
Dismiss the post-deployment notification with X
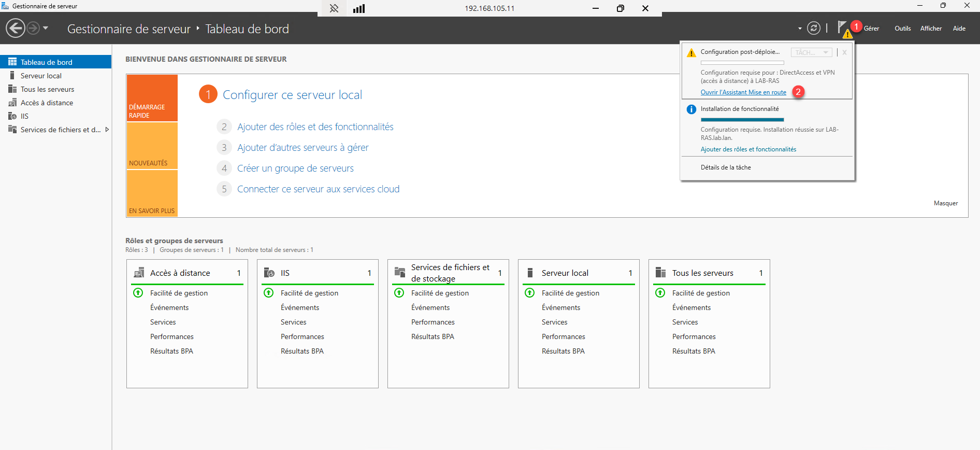pos(844,52)
